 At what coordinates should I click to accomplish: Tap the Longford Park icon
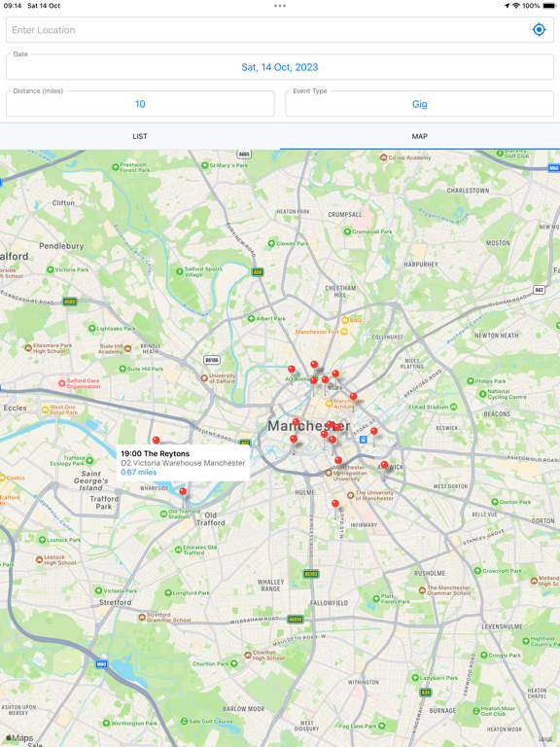pos(167,593)
